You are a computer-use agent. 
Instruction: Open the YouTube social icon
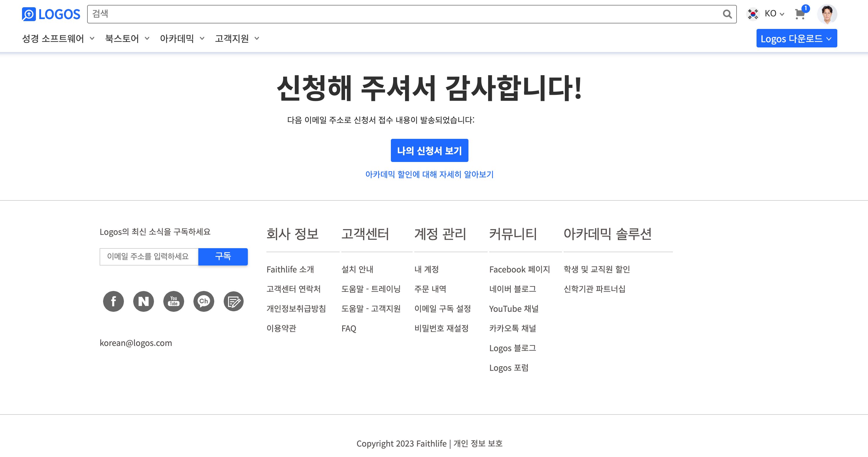173,301
